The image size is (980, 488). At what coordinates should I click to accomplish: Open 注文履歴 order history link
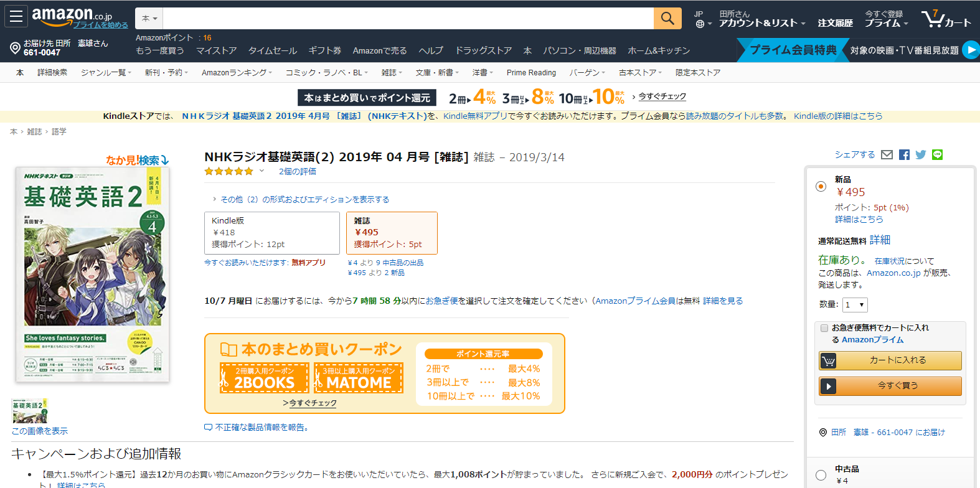coord(836,23)
